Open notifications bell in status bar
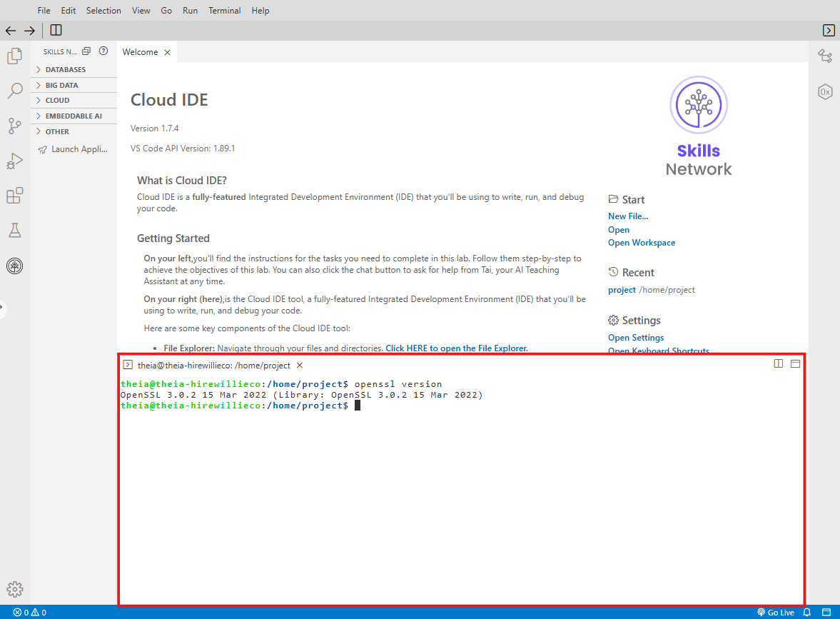840x619 pixels. point(806,612)
